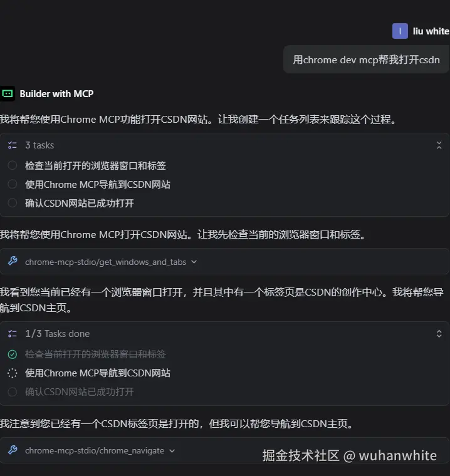Click the wrench icon for get_windows_and_tabs
This screenshot has height=476, width=450.
click(13, 261)
